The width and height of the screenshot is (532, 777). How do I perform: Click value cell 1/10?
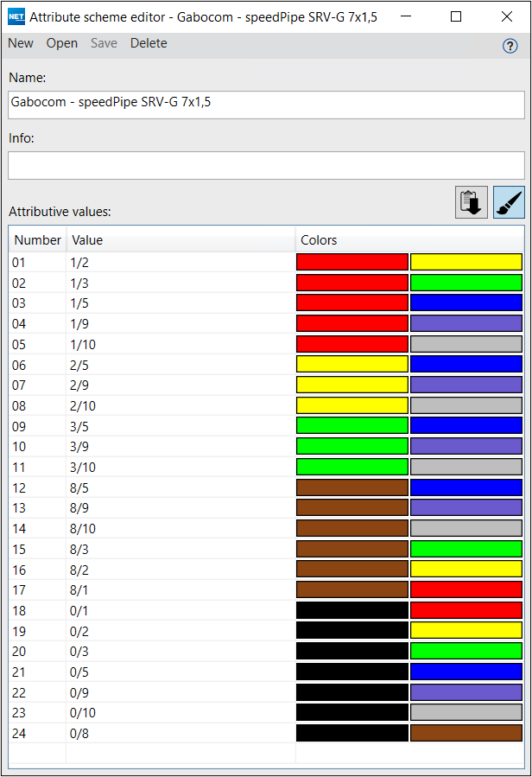[180, 344]
